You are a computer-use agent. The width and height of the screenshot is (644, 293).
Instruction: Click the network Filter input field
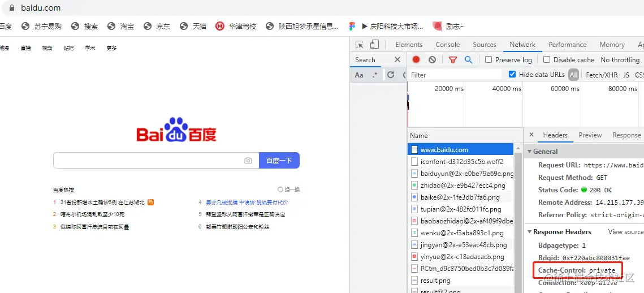tap(455, 75)
